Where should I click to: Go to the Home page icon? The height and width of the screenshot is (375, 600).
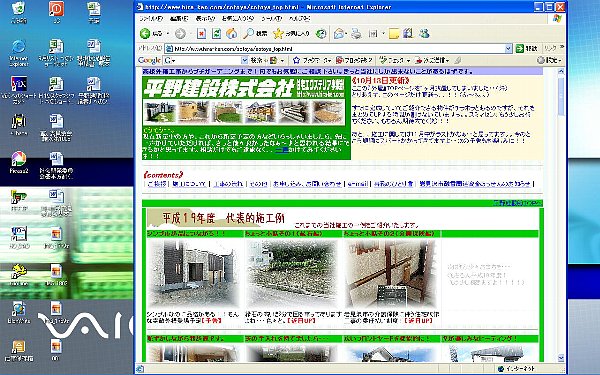point(232,34)
